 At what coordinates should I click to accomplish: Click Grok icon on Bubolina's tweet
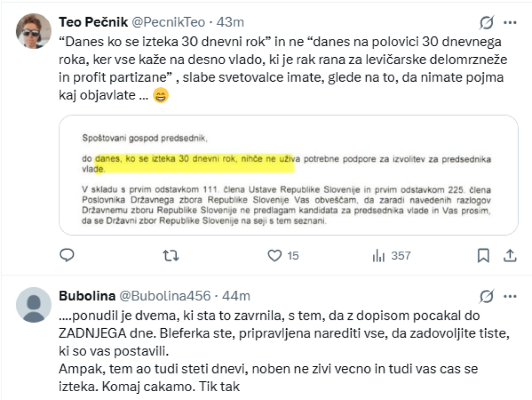[487, 296]
